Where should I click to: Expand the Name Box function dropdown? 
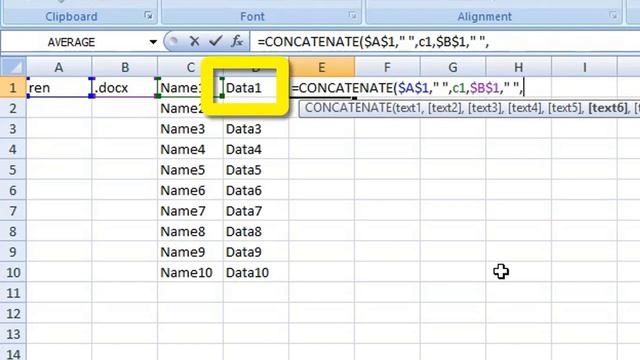[153, 42]
